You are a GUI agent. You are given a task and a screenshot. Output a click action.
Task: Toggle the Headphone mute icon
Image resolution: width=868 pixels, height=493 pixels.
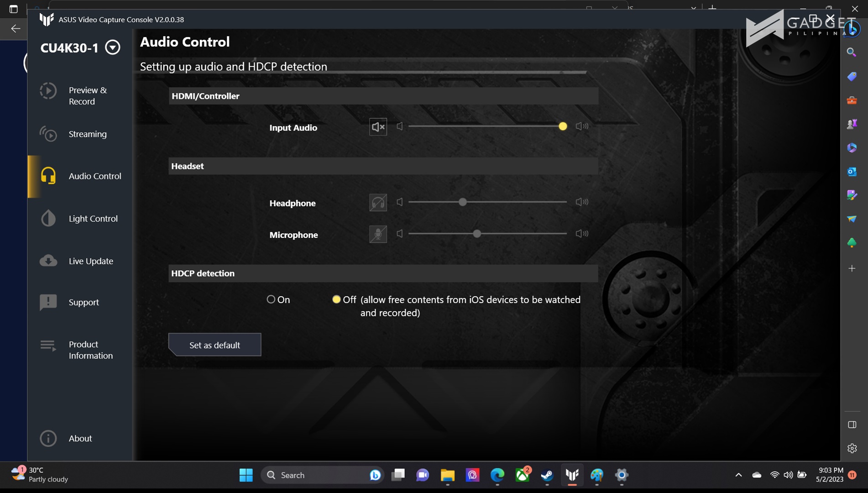coord(378,202)
